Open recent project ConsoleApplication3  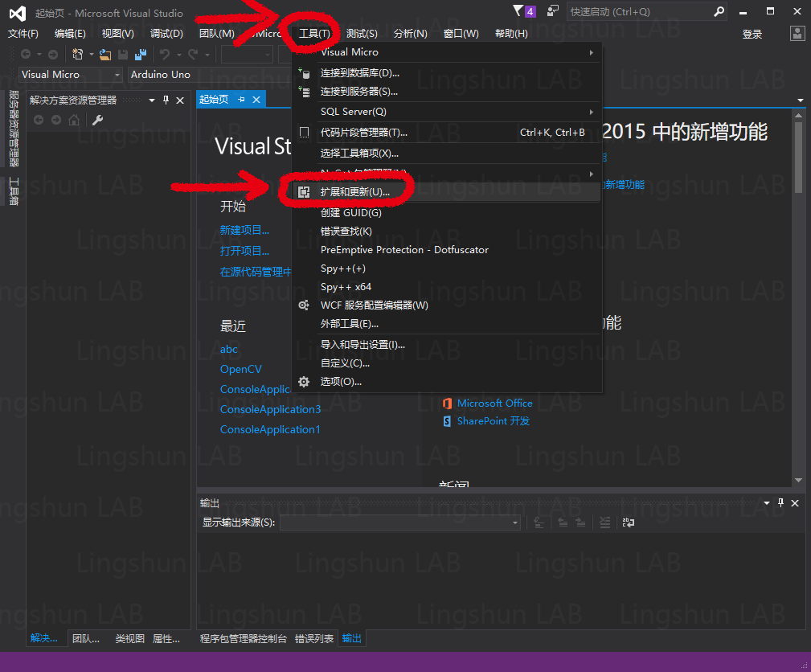click(x=271, y=410)
